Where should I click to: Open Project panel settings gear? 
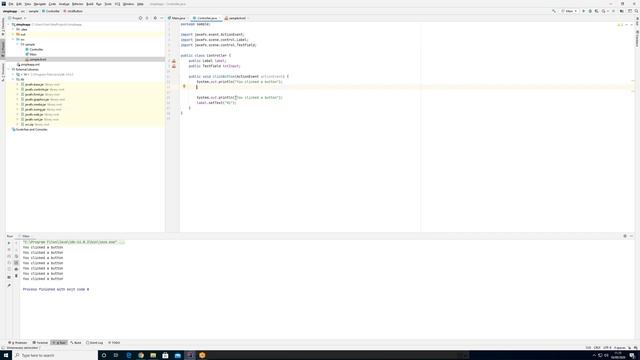click(x=155, y=18)
